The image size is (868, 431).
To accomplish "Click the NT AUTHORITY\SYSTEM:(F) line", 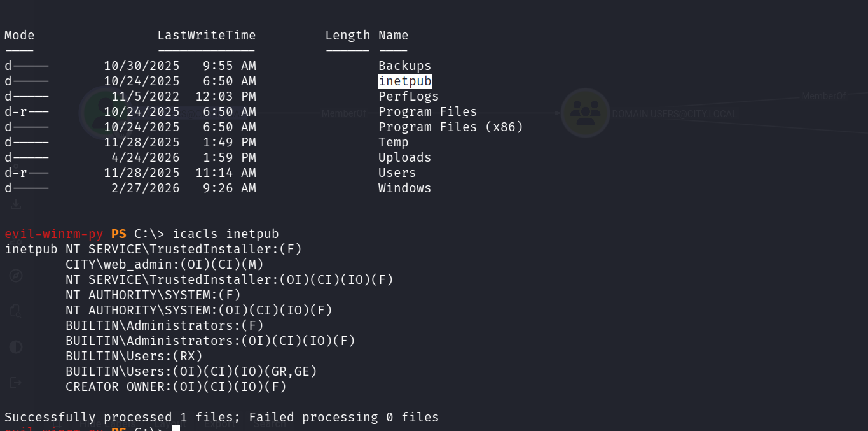I will (x=153, y=295).
